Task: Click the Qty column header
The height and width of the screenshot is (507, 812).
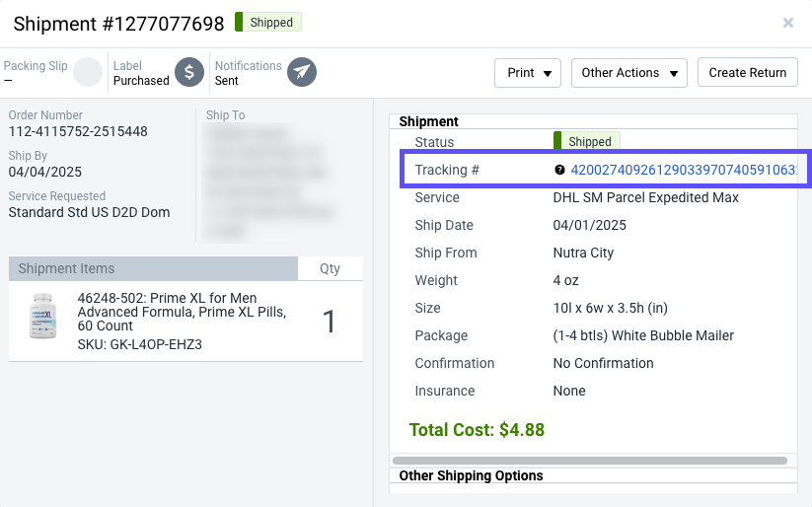Action: tap(330, 268)
